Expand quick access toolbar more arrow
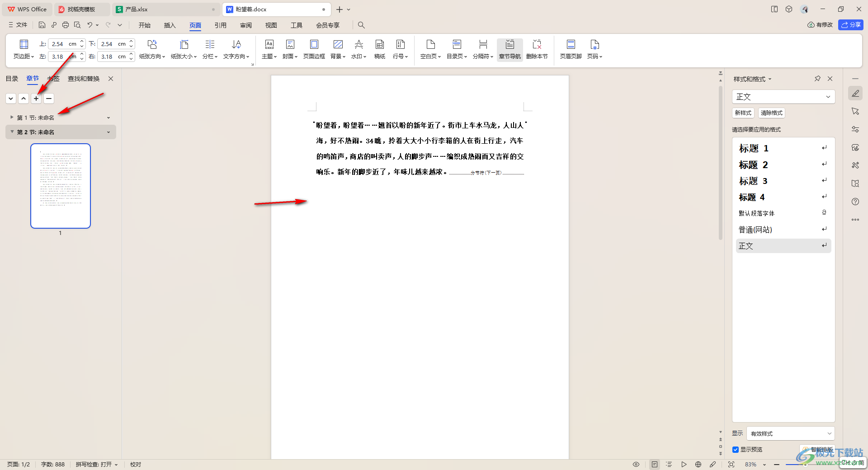Screen dimensions: 868x470 120,25
